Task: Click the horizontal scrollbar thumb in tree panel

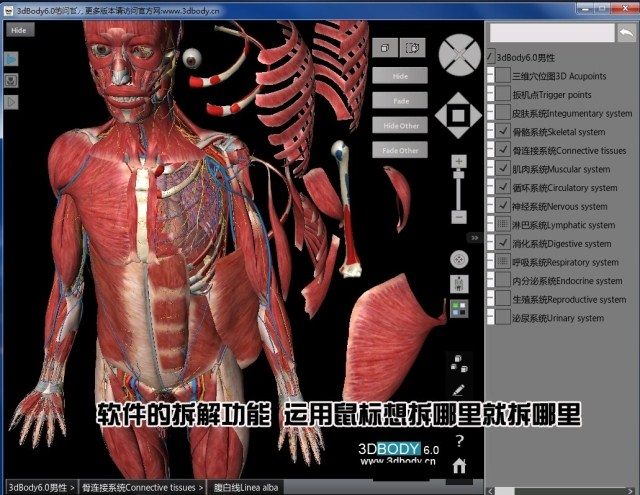Action: point(505,491)
